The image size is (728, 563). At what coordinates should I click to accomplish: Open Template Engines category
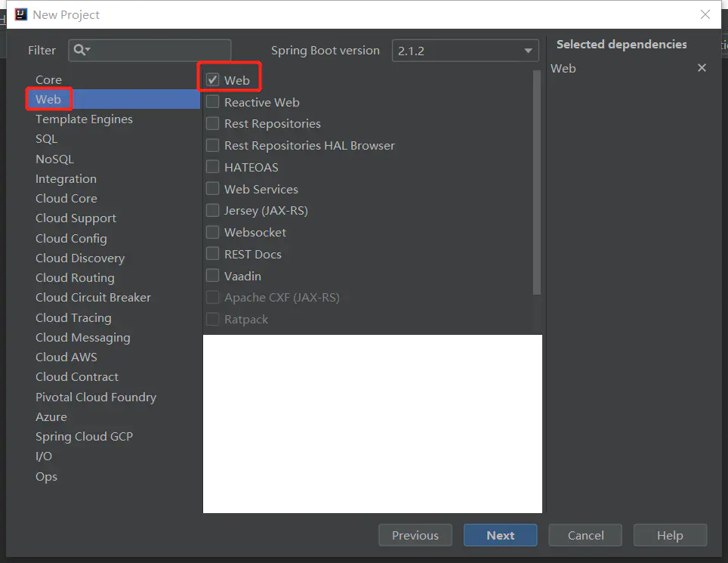[x=84, y=119]
